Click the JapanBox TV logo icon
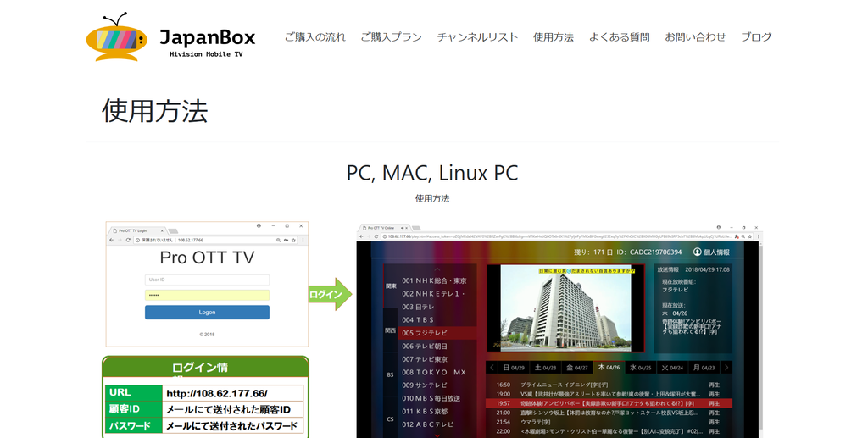This screenshot has height=438, width=868. pyautogui.click(x=117, y=37)
